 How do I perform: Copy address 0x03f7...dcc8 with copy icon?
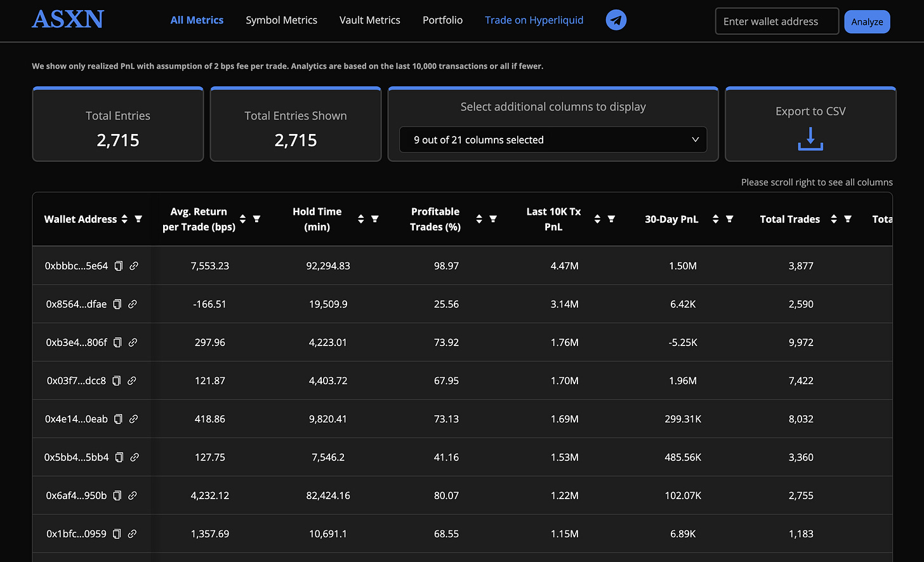[x=116, y=381]
